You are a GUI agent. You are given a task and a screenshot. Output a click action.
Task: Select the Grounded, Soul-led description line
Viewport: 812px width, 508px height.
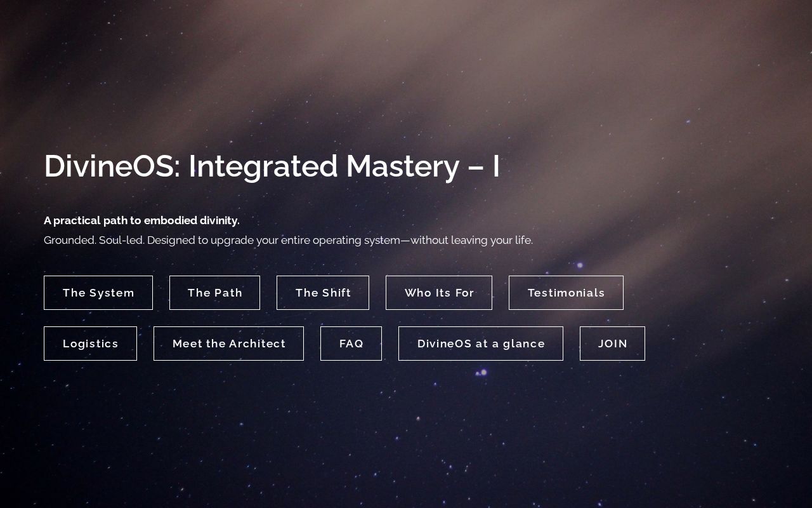(289, 240)
